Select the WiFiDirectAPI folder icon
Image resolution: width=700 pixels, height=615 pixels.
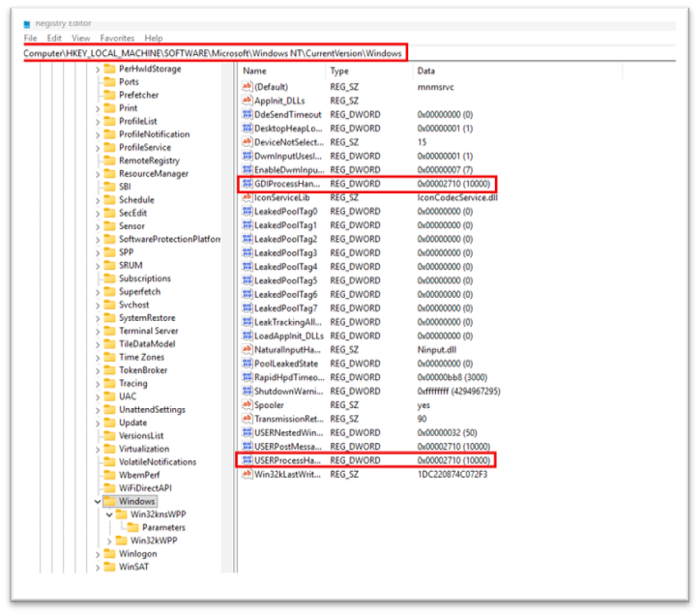[x=109, y=487]
